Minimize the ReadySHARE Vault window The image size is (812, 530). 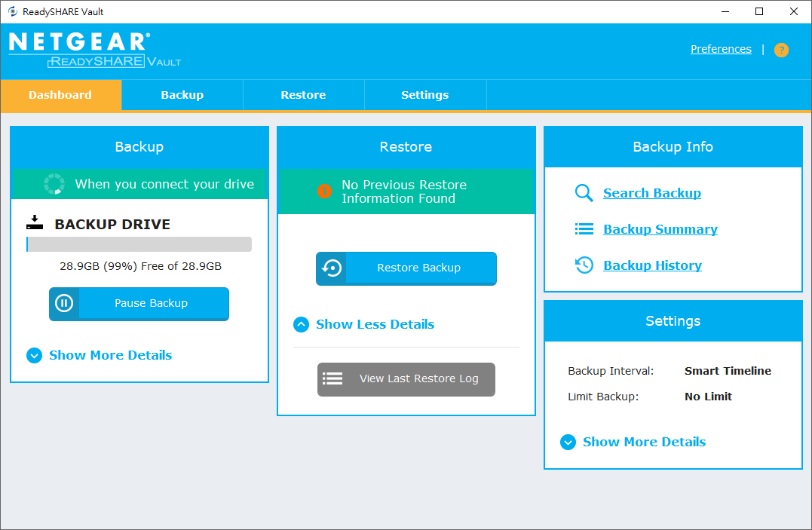coord(725,11)
